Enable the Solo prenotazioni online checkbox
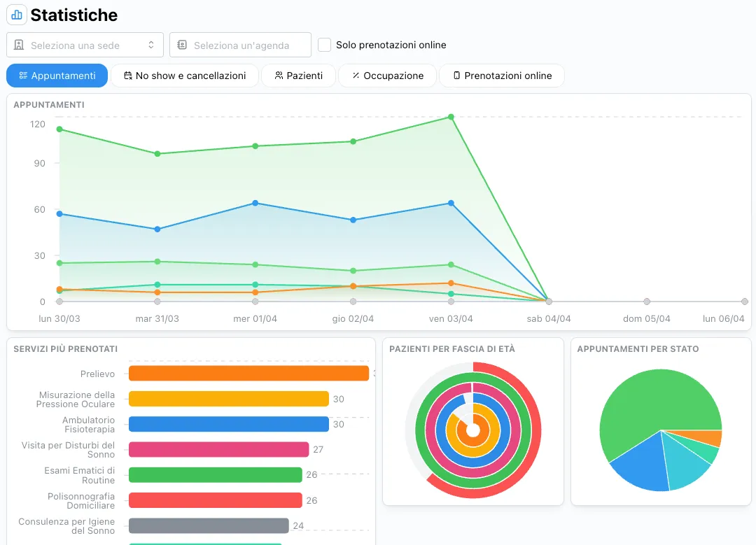The width and height of the screenshot is (756, 545). 325,44
